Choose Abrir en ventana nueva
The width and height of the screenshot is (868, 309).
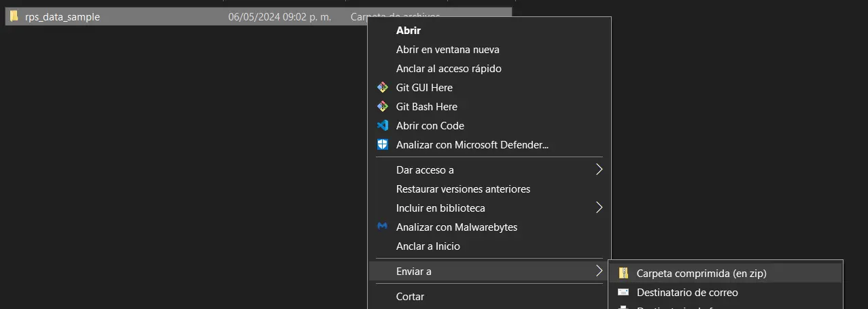point(448,50)
